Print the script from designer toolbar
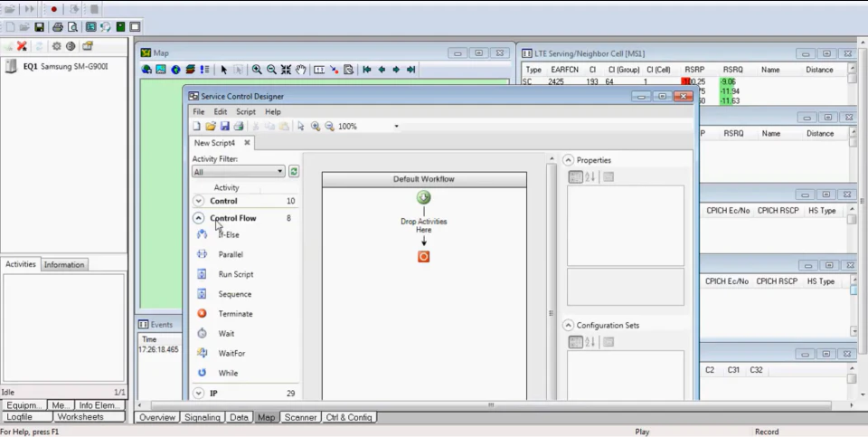 (239, 127)
